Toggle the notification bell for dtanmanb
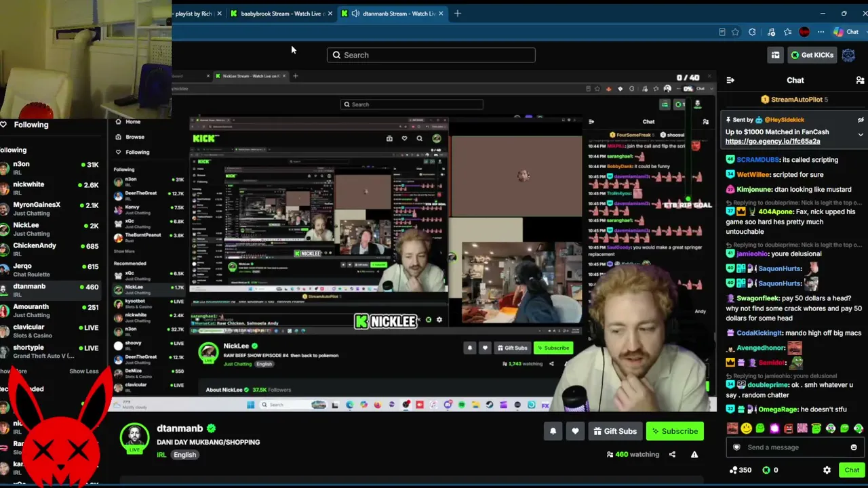868x488 pixels. [x=553, y=431]
